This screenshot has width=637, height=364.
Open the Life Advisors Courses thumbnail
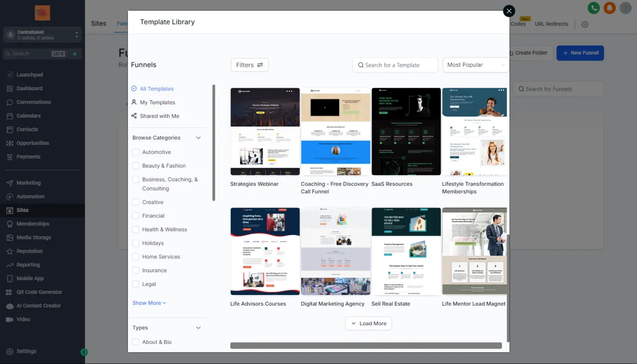[265, 252]
